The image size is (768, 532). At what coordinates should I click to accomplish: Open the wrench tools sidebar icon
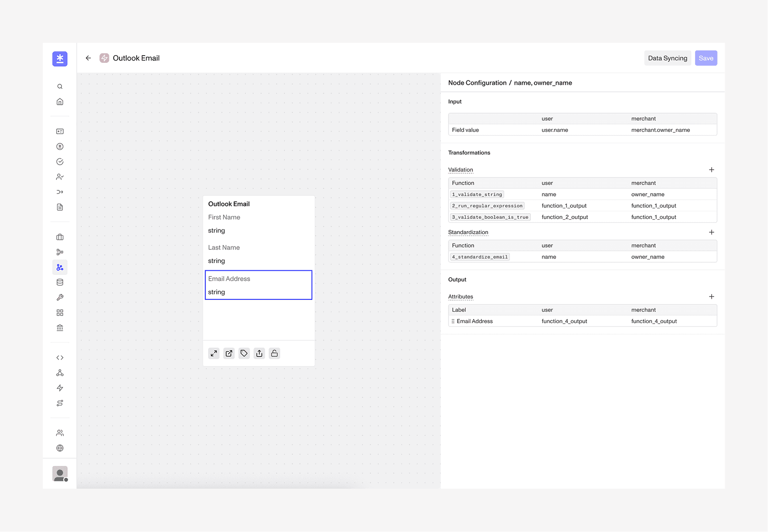point(60,297)
